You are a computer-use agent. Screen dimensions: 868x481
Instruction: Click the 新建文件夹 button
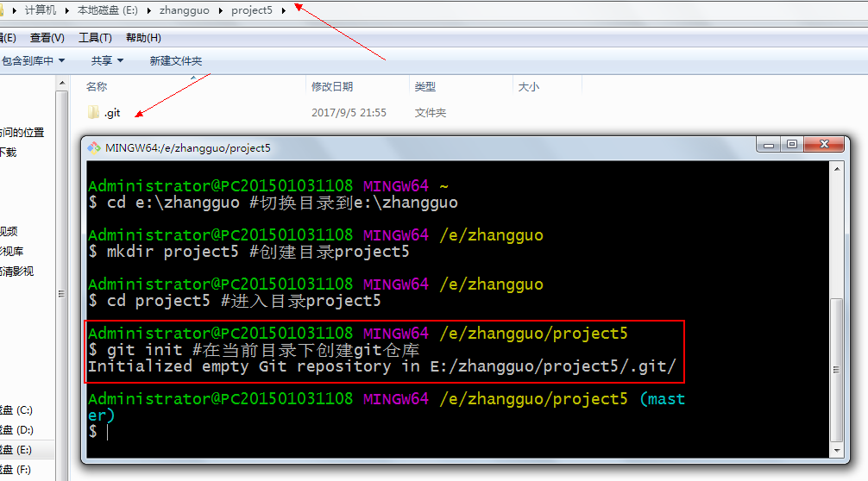(x=175, y=60)
